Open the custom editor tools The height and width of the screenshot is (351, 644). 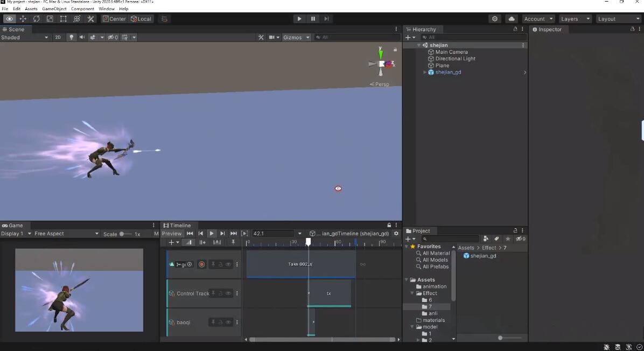pos(90,19)
